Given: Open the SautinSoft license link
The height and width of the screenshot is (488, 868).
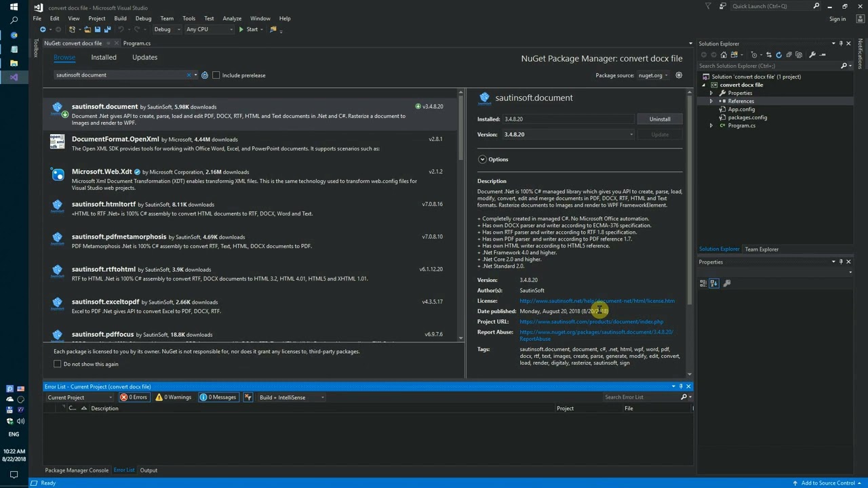Looking at the screenshot, I should (597, 301).
